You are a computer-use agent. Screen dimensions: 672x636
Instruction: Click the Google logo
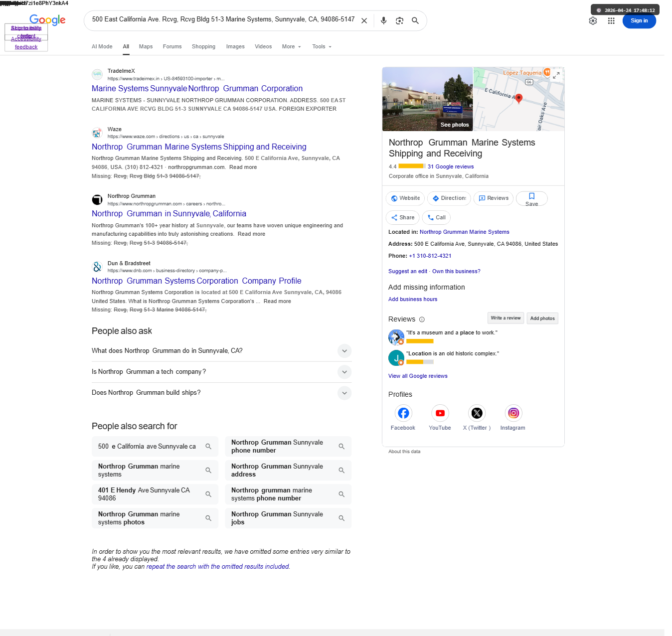(47, 20)
